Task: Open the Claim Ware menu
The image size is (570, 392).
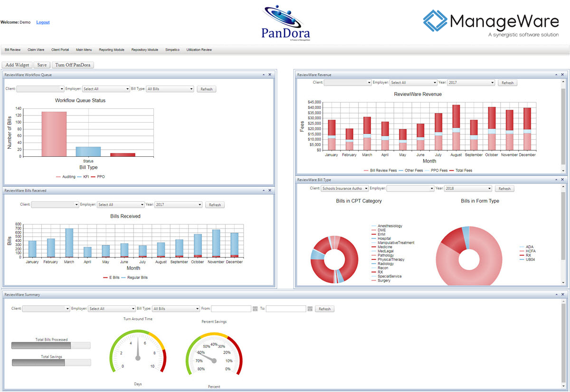Action: click(x=36, y=50)
